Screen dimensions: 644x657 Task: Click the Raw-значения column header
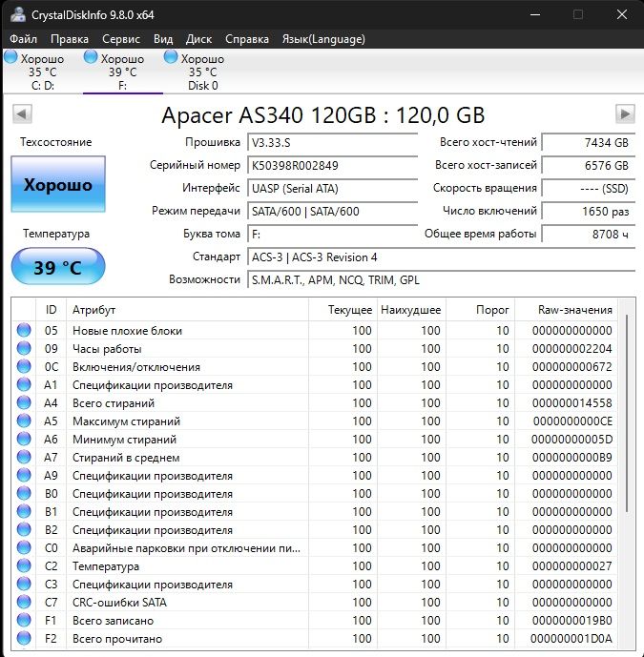pos(566,310)
